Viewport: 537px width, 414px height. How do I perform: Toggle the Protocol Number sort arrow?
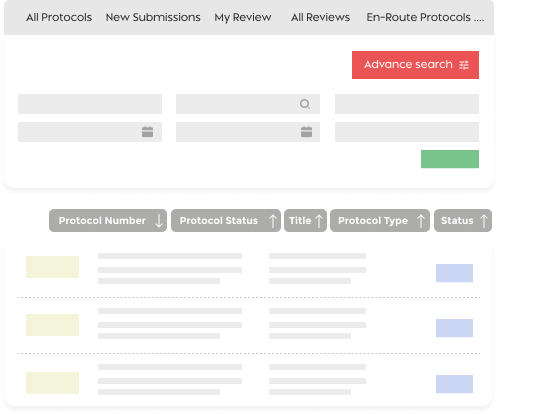tap(159, 221)
